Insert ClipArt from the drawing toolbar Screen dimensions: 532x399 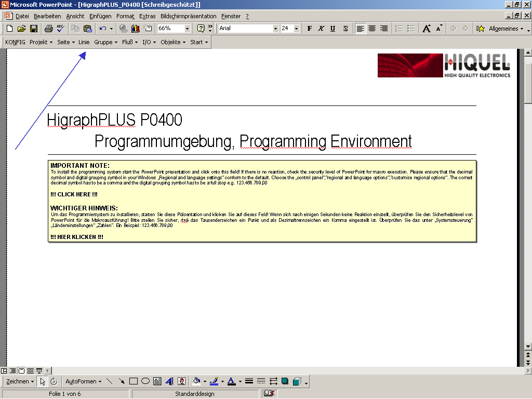point(181,381)
